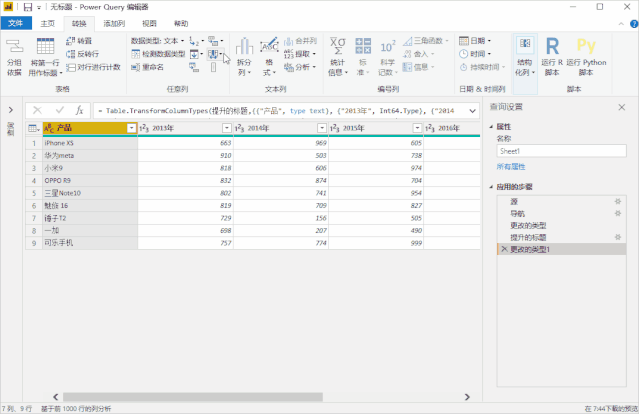This screenshot has height=414, width=639.
Task: Click the Group By (分组依据) button
Action: point(14,60)
